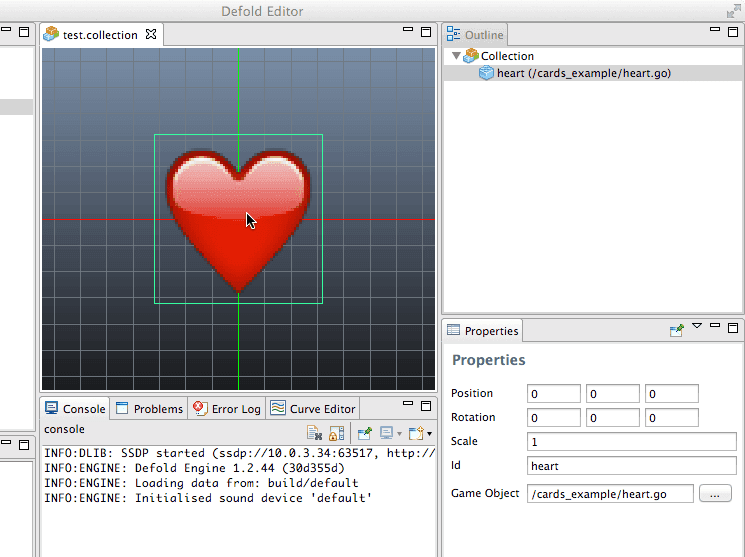This screenshot has height=557, width=745.
Task: Click the heart sprite in the scene
Action: click(238, 220)
